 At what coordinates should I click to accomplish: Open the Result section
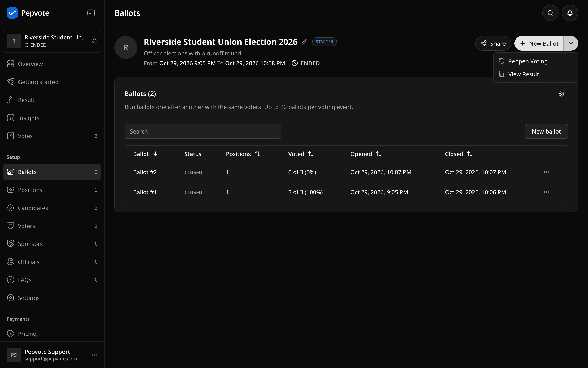52,100
